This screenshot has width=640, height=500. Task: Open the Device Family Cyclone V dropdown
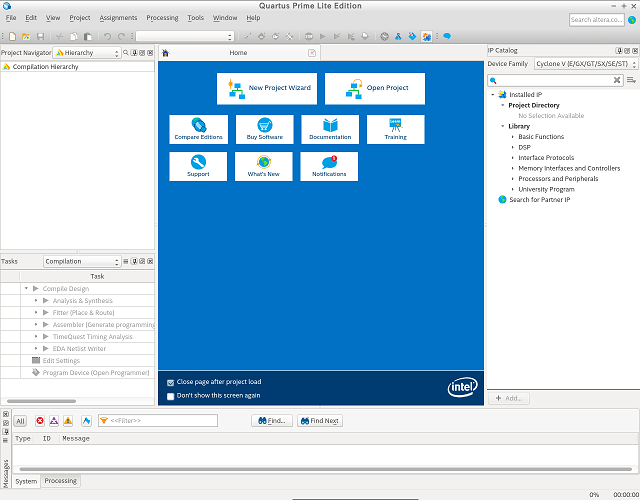point(586,64)
